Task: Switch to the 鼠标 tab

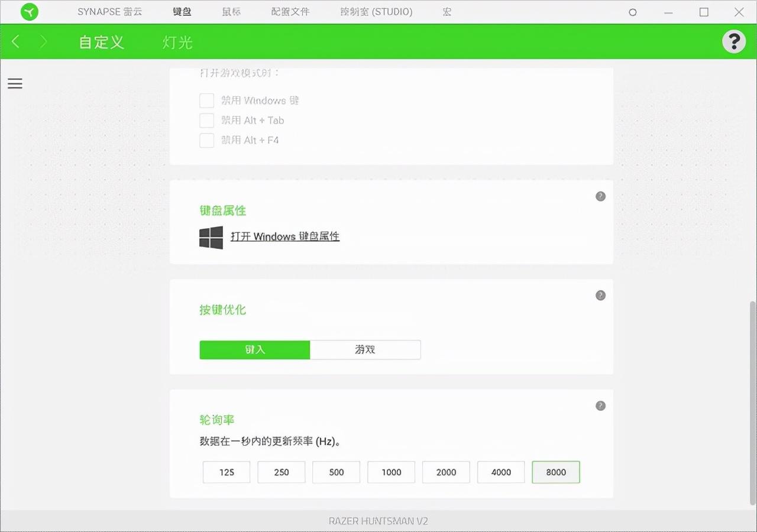Action: [232, 12]
